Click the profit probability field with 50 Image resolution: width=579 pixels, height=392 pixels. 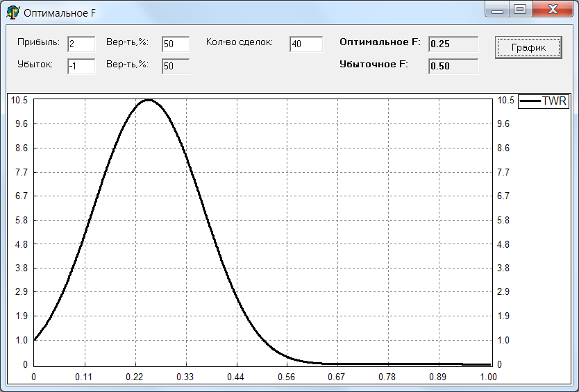tap(176, 44)
